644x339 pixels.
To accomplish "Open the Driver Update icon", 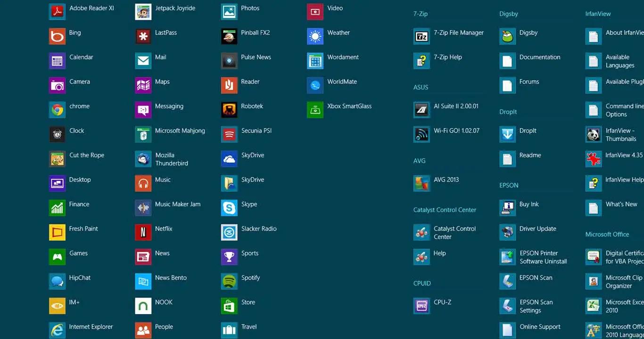I will tap(508, 232).
